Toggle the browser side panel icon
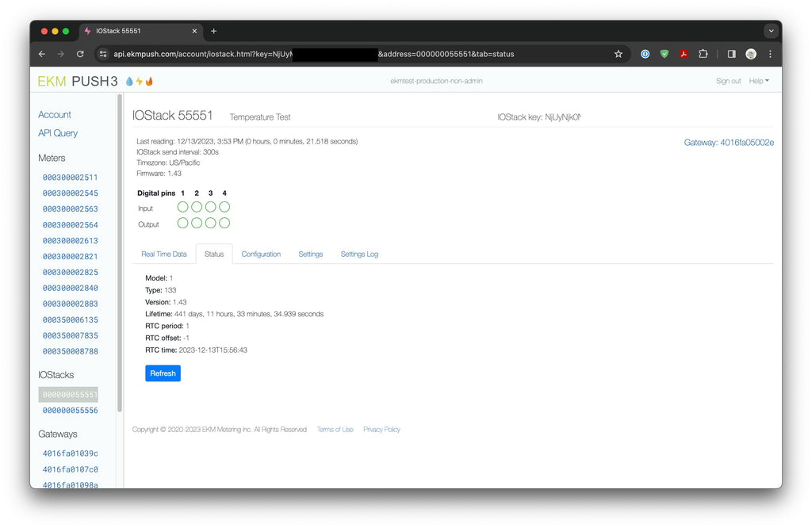The image size is (812, 528). (x=731, y=54)
